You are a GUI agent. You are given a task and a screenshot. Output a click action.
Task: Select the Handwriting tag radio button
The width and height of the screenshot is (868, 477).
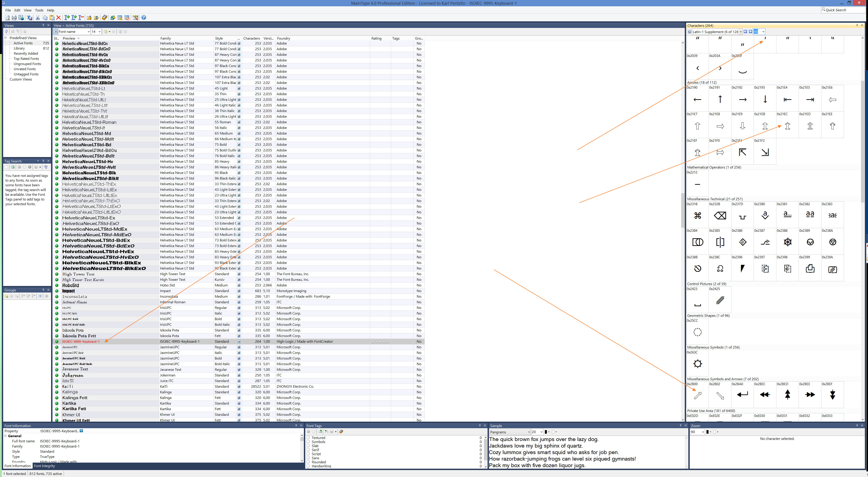pos(308,466)
